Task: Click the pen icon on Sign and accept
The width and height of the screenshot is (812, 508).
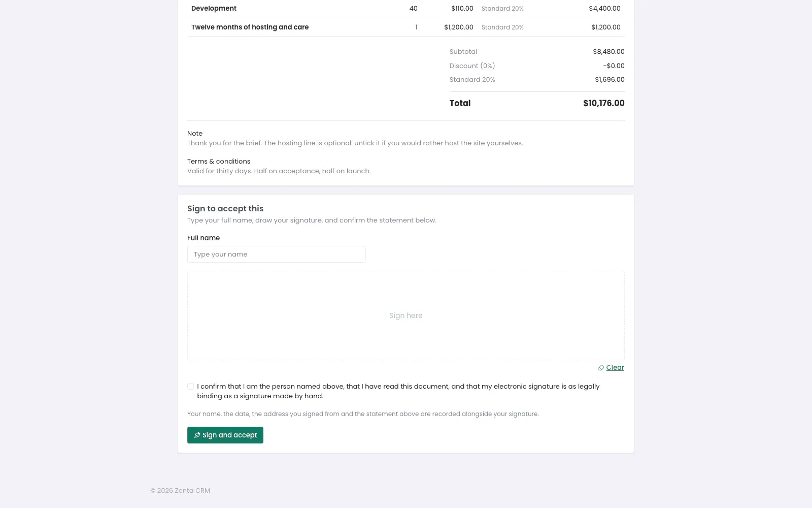Action: 197,435
